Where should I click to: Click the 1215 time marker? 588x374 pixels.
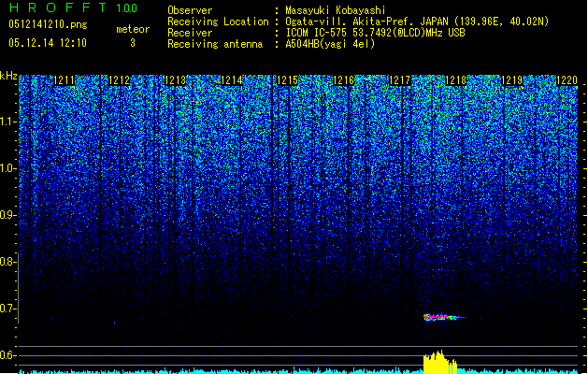coord(287,80)
